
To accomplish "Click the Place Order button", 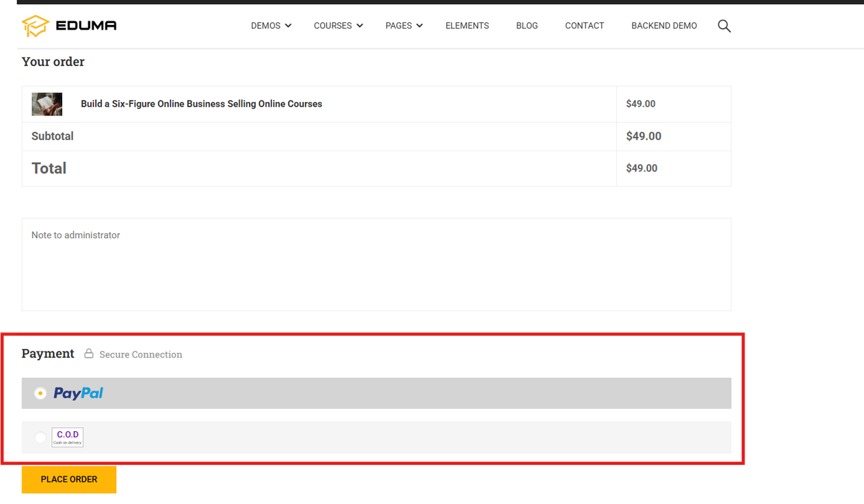I will pyautogui.click(x=69, y=479).
